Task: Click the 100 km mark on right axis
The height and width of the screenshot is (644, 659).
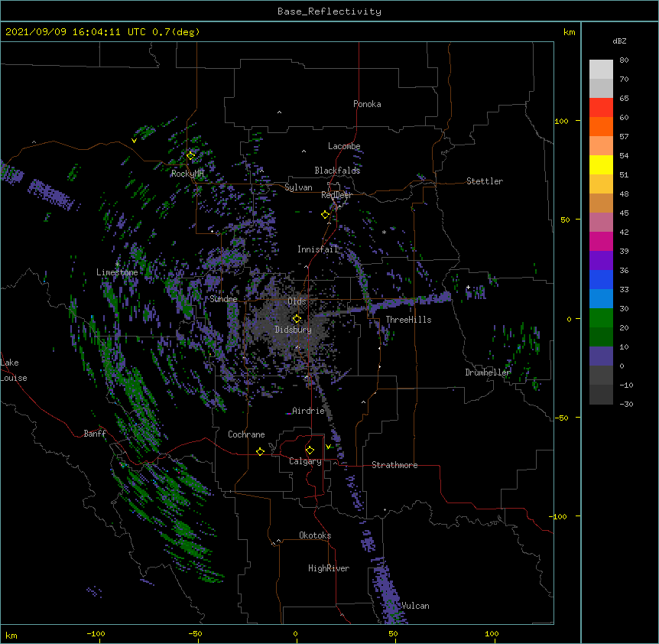Action: coord(561,121)
